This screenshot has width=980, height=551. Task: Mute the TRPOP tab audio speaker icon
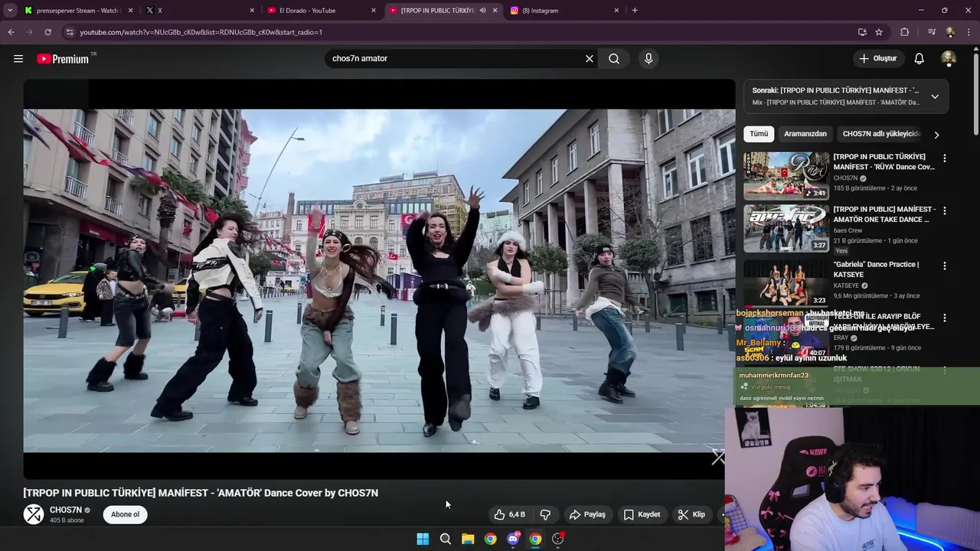tap(482, 11)
